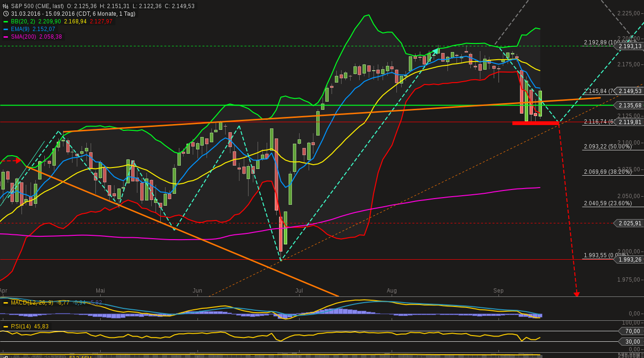This screenshot has height=358, width=644.
Task: Click the 2.069,69 (38.20%) Fibonacci label
Action: tap(608, 172)
